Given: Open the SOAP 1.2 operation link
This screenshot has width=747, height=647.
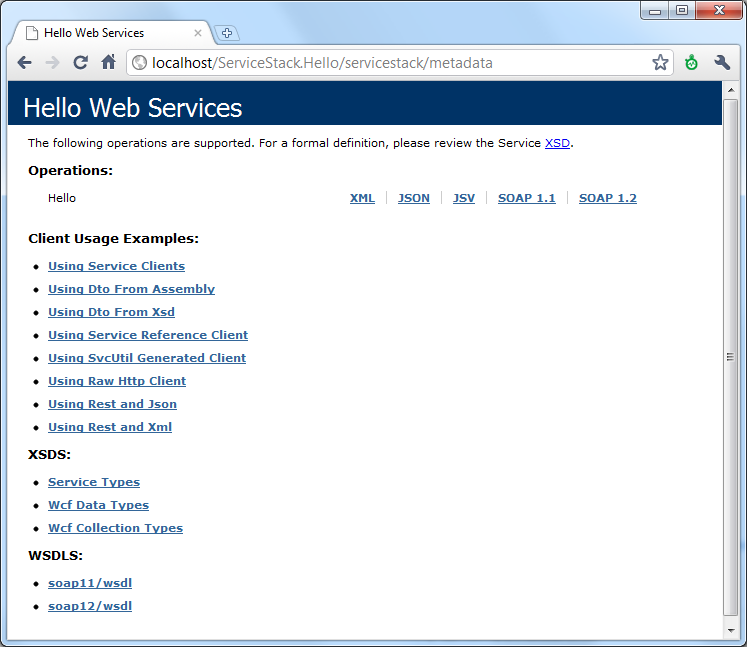Looking at the screenshot, I should click(607, 198).
